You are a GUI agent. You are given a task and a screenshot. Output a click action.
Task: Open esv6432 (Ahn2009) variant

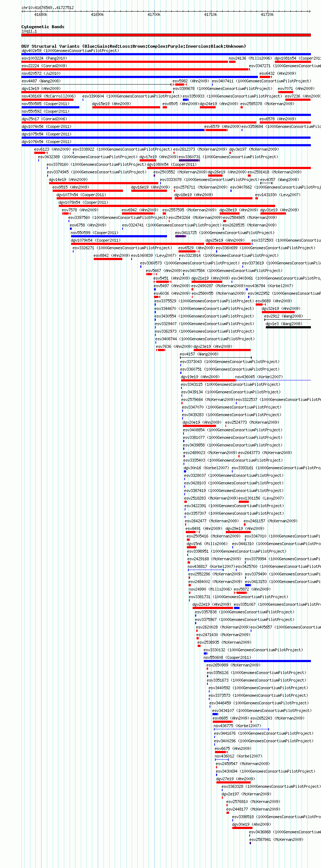click(x=278, y=73)
